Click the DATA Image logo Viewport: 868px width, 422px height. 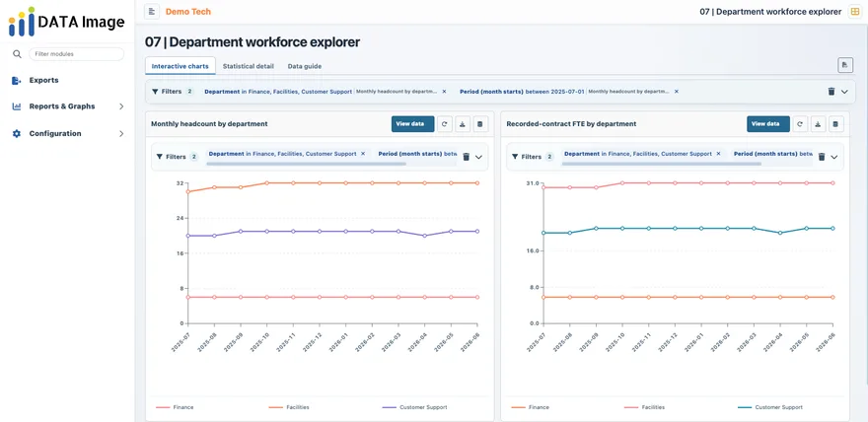66,22
